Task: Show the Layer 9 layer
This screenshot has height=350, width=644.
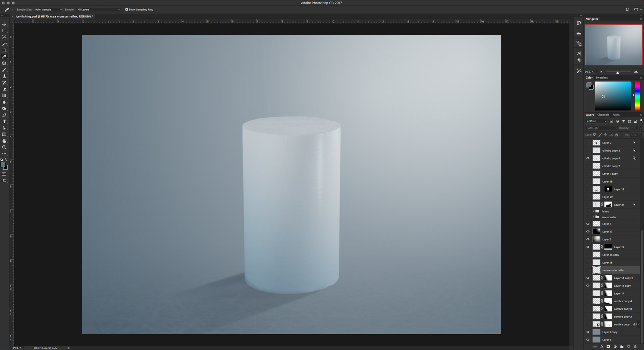Action: (588, 143)
